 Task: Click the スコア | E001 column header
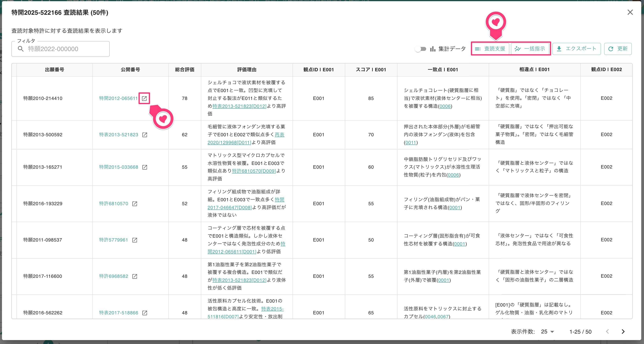(371, 70)
